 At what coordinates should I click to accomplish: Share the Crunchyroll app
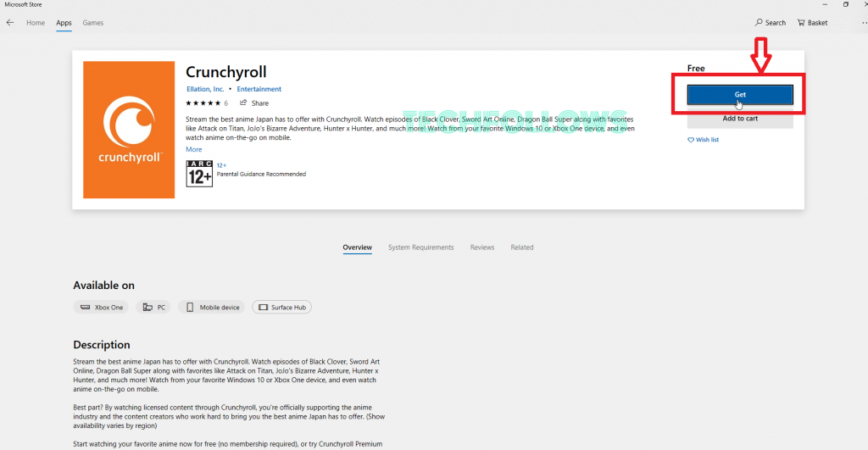[254, 103]
